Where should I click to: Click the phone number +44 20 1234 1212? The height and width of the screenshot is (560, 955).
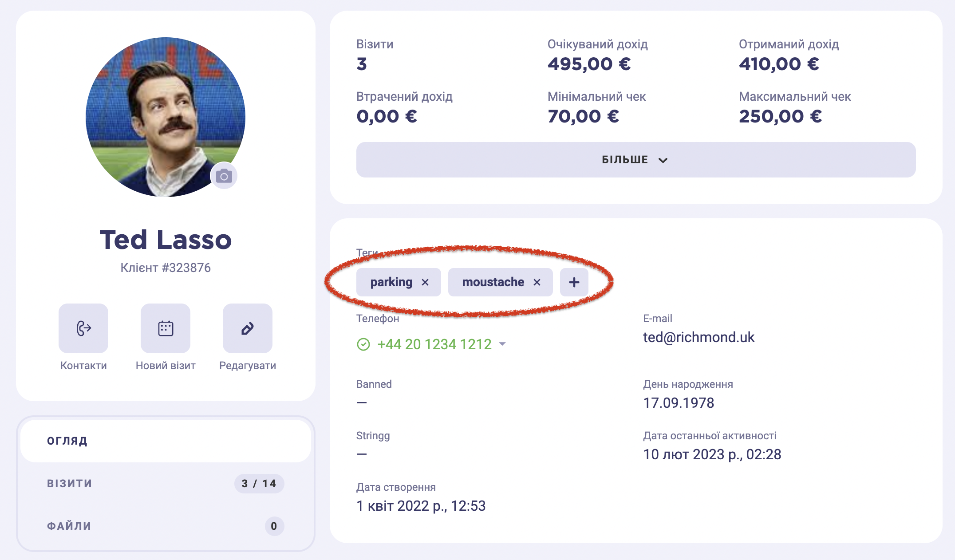434,344
